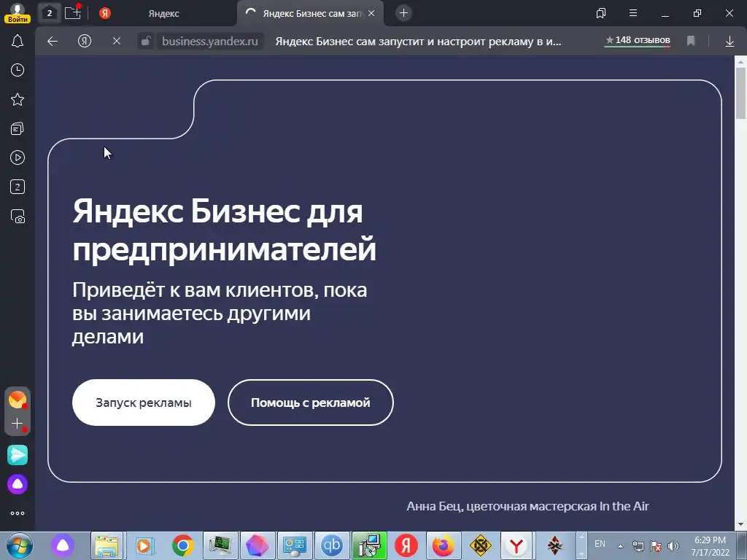Viewport: 747px width, 560px height.
Task: Open the Yandex Browser Y taskbar icon
Action: coord(517,545)
